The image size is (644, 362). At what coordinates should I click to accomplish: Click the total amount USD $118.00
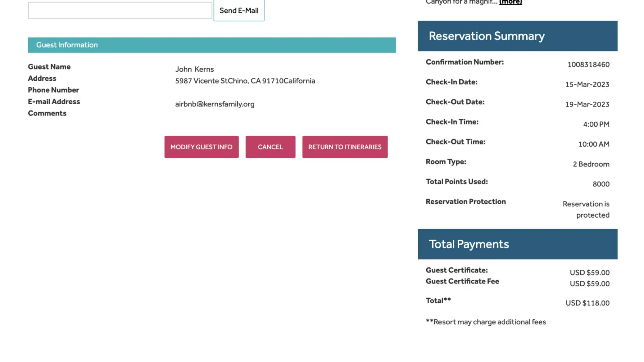pyautogui.click(x=587, y=303)
